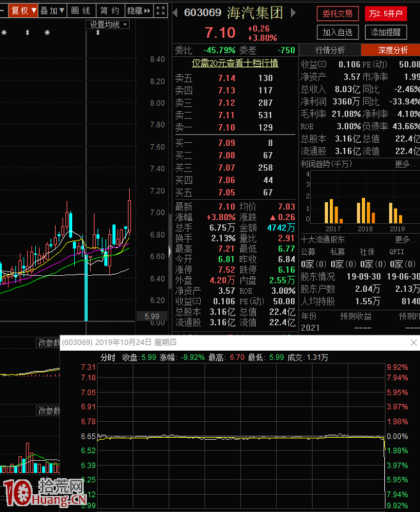Click the 股东户数 value 2.04万
420x512 pixels.
[x=368, y=289]
